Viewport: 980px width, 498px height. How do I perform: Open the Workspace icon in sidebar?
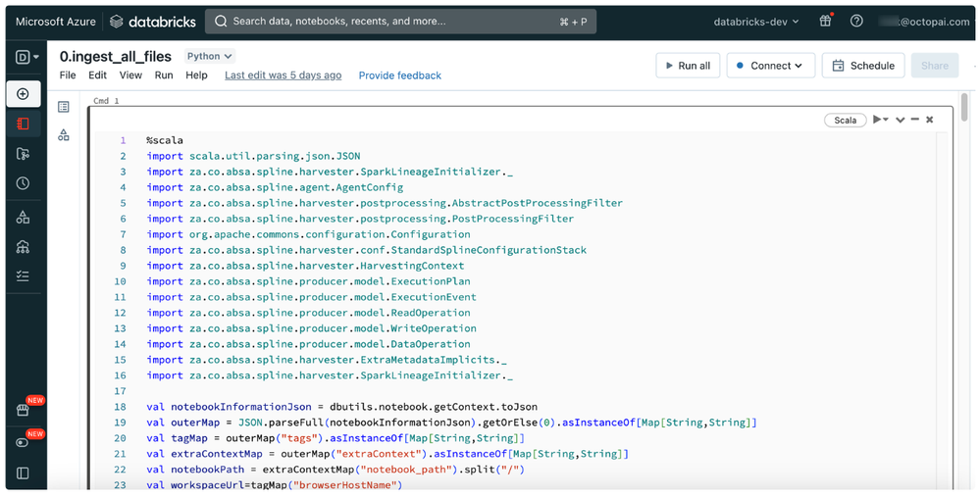click(x=23, y=124)
